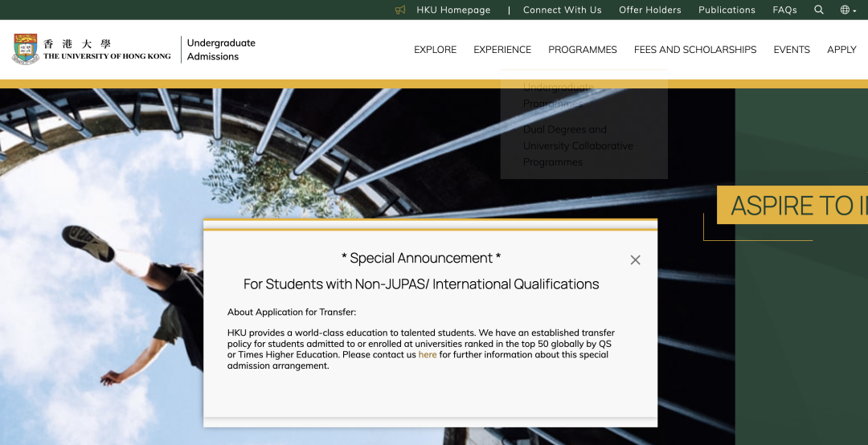Open the EXPLORE menu
Viewport: 868px width, 445px height.
tap(435, 50)
